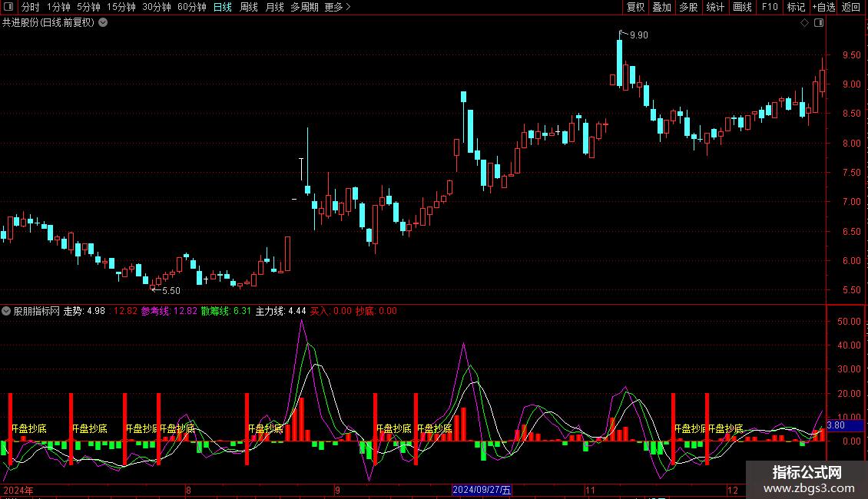
Task: Click the 参考线: 12.82 value
Action: pos(169,311)
